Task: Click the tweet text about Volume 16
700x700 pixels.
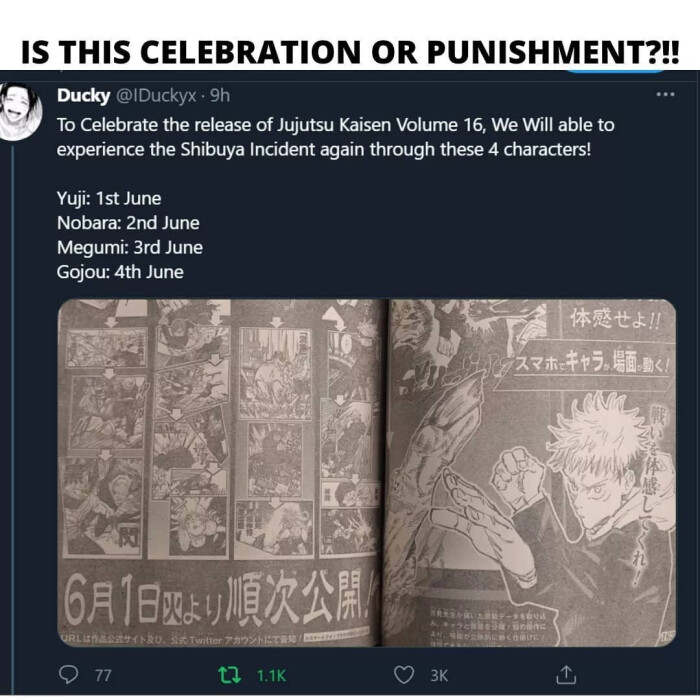Action: pos(335,137)
